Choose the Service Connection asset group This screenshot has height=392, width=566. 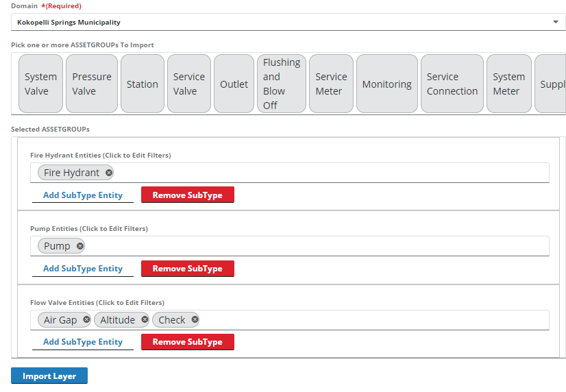[x=452, y=84]
